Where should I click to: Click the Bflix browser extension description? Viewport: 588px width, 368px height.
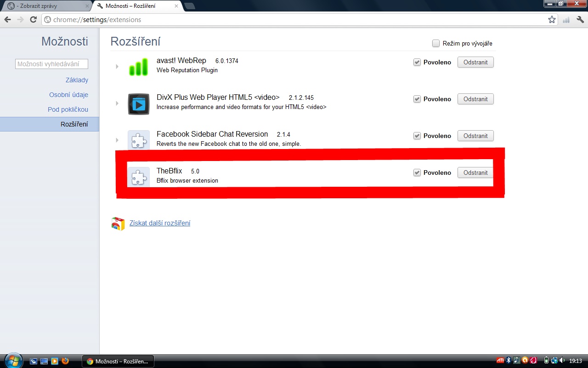coord(187,180)
